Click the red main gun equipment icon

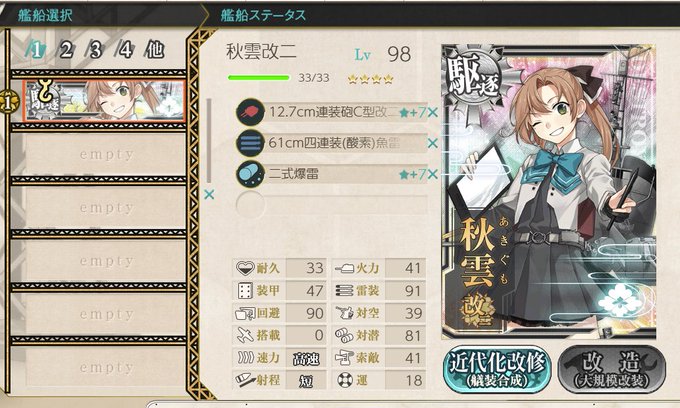coord(250,112)
